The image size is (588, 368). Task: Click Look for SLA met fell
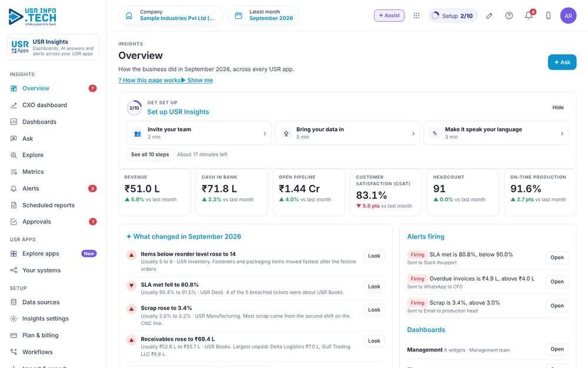pyautogui.click(x=374, y=287)
